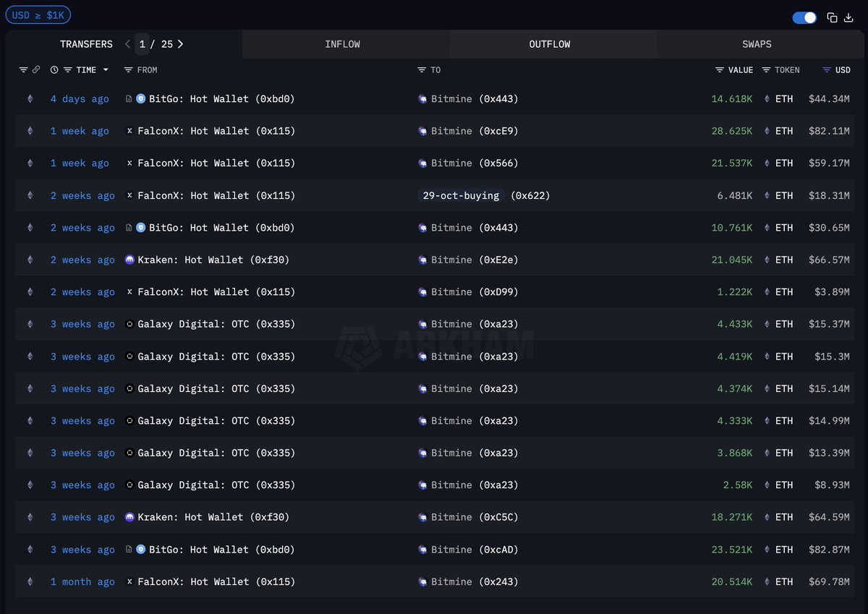The image size is (868, 614).
Task: Select the 2.58K value cell
Action: click(x=737, y=485)
